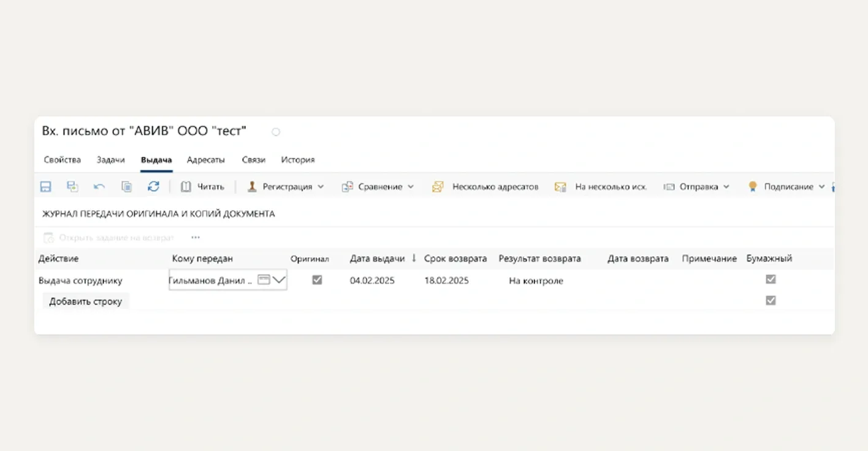The width and height of the screenshot is (868, 451).
Task: Toggle the Бумажный checkbox on the bottom row
Action: pos(770,300)
